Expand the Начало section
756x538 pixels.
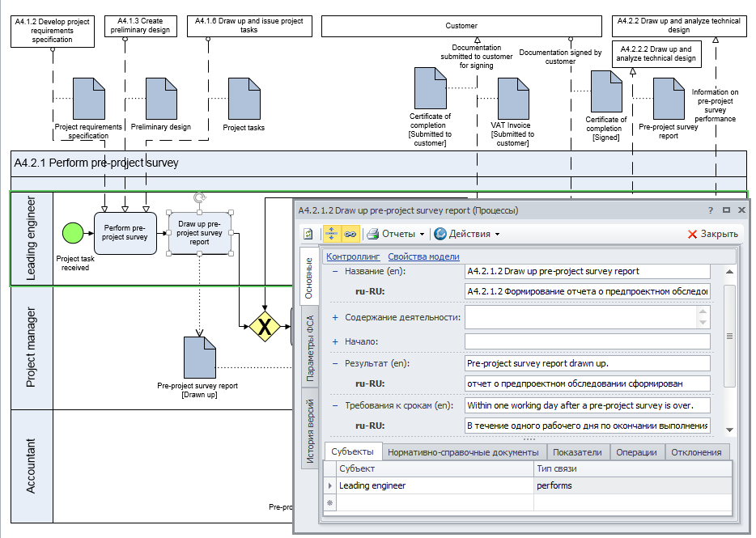click(x=335, y=342)
